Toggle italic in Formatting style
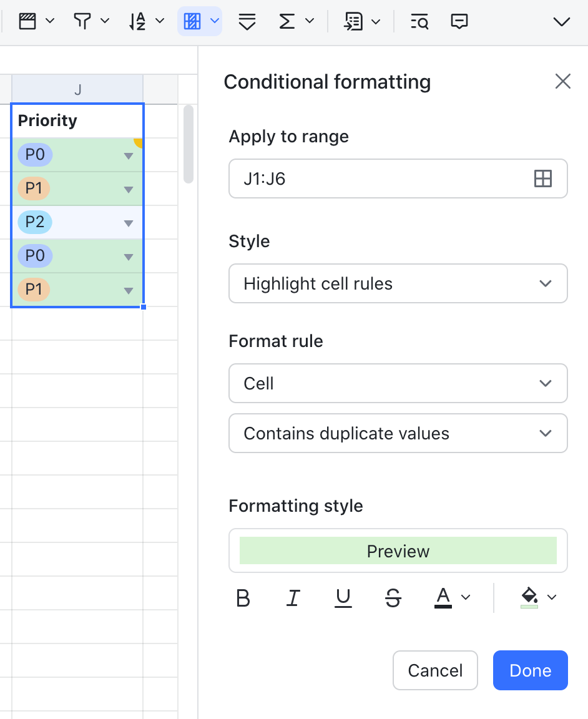Screen dimensions: 588x719 (293, 598)
